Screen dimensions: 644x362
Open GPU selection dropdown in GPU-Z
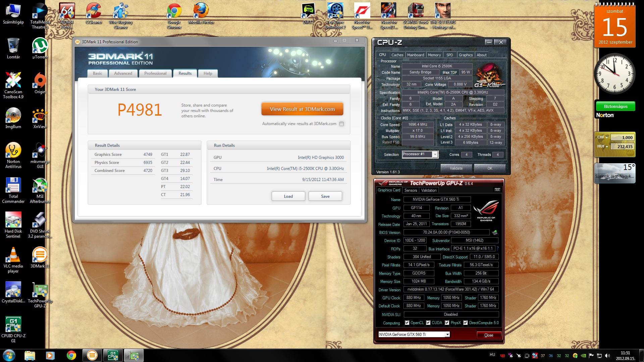pos(447,335)
